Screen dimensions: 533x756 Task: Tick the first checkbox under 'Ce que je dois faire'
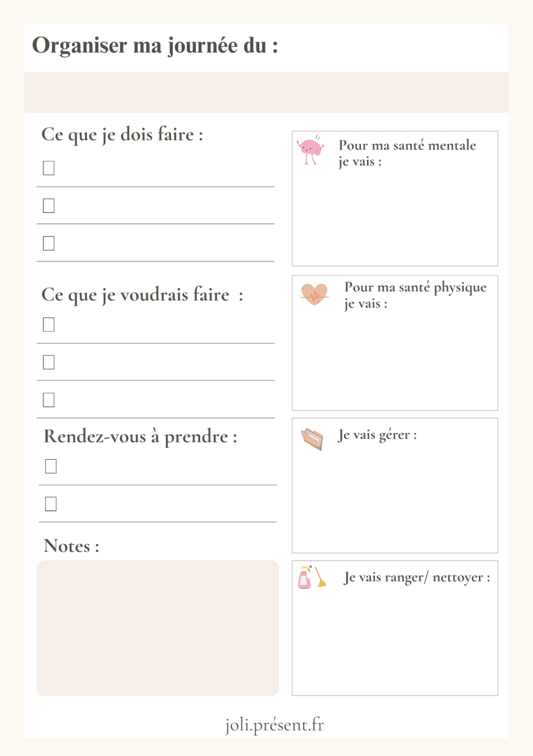pos(49,168)
